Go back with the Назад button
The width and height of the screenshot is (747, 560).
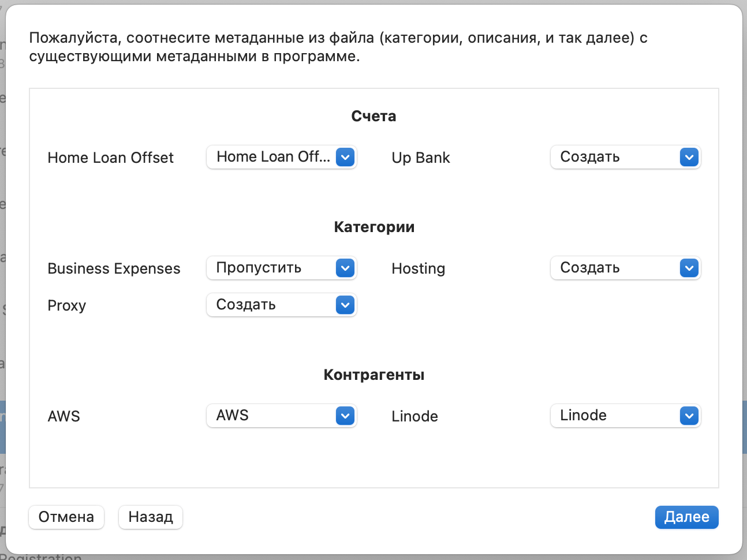pos(151,517)
